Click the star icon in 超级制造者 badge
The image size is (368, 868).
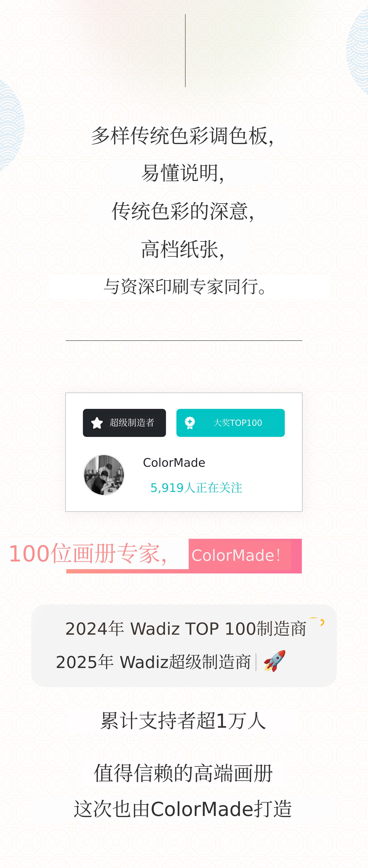[97, 423]
